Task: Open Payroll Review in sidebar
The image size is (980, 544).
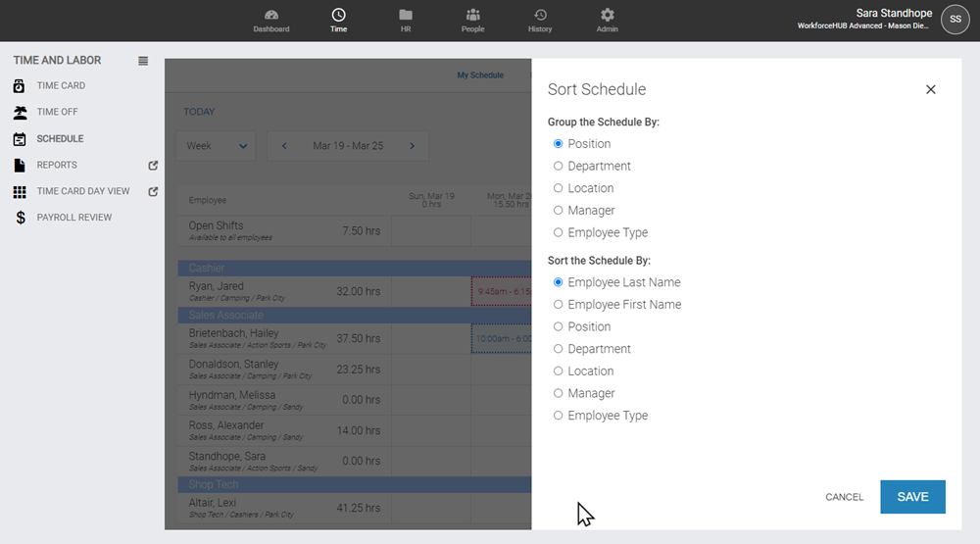Action: pos(74,218)
